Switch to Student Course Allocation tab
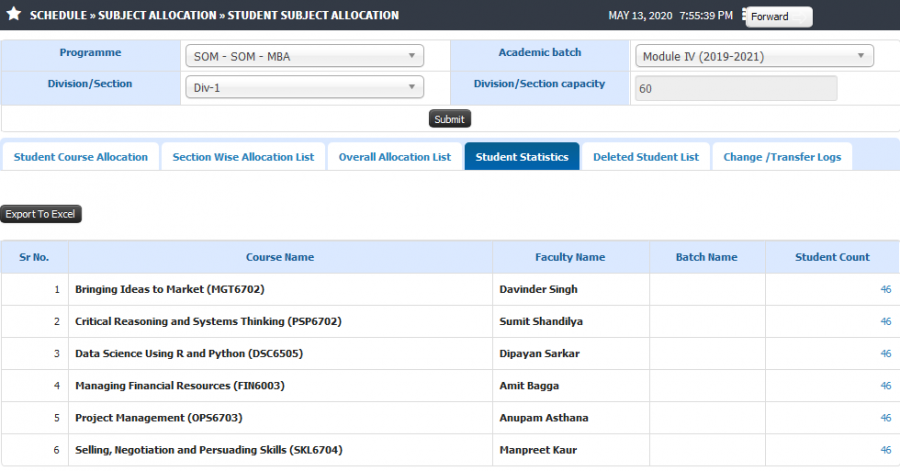 pyautogui.click(x=81, y=157)
